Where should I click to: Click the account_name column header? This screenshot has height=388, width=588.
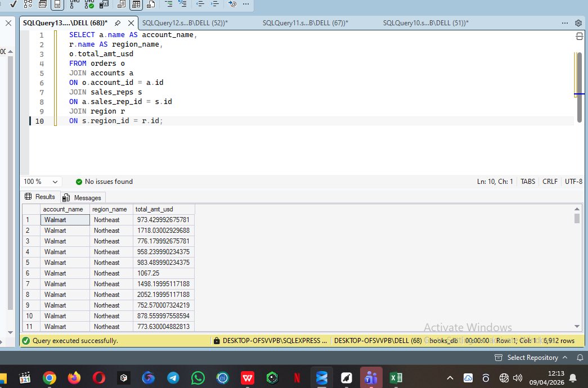point(65,209)
